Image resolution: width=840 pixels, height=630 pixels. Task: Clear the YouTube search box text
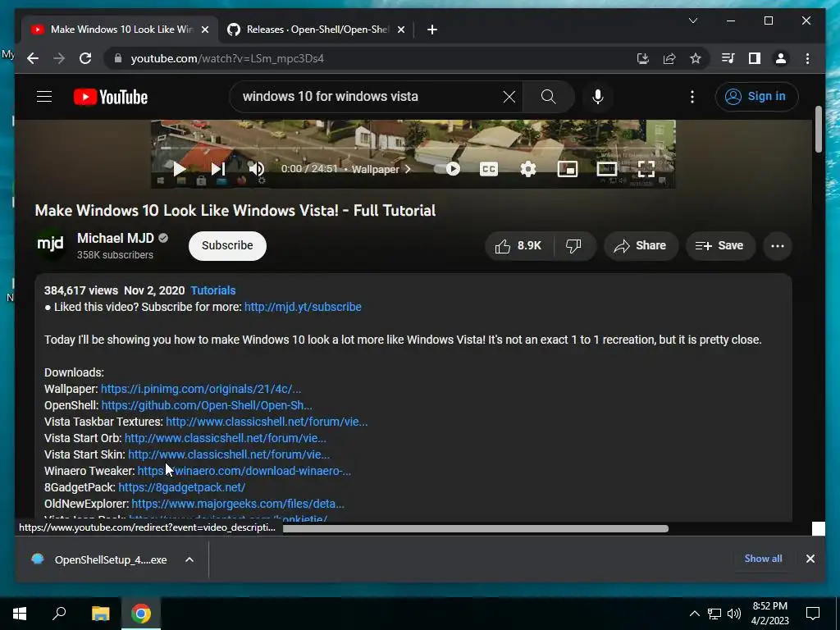point(509,97)
